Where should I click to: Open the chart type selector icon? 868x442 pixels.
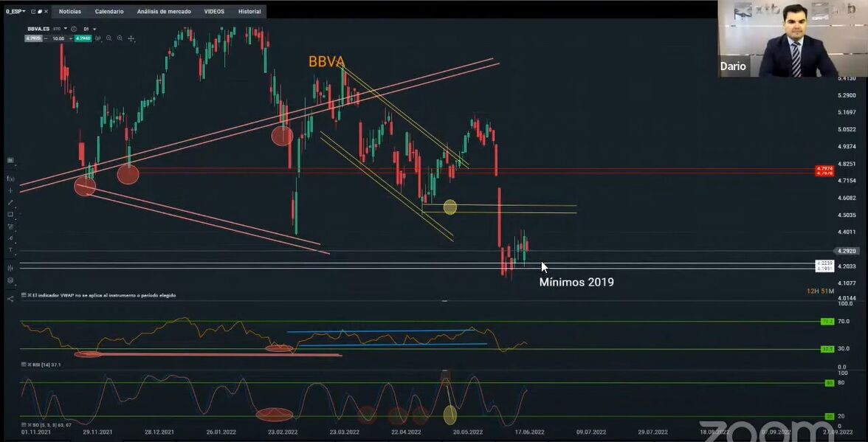pyautogui.click(x=10, y=160)
